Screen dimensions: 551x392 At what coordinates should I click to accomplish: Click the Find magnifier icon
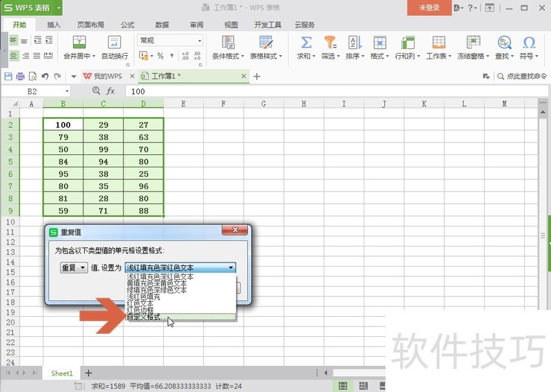(504, 43)
